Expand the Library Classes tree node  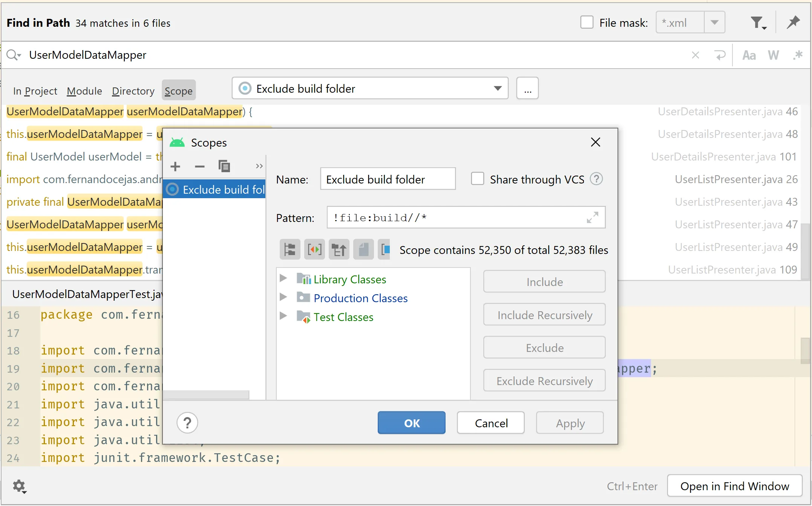point(283,279)
